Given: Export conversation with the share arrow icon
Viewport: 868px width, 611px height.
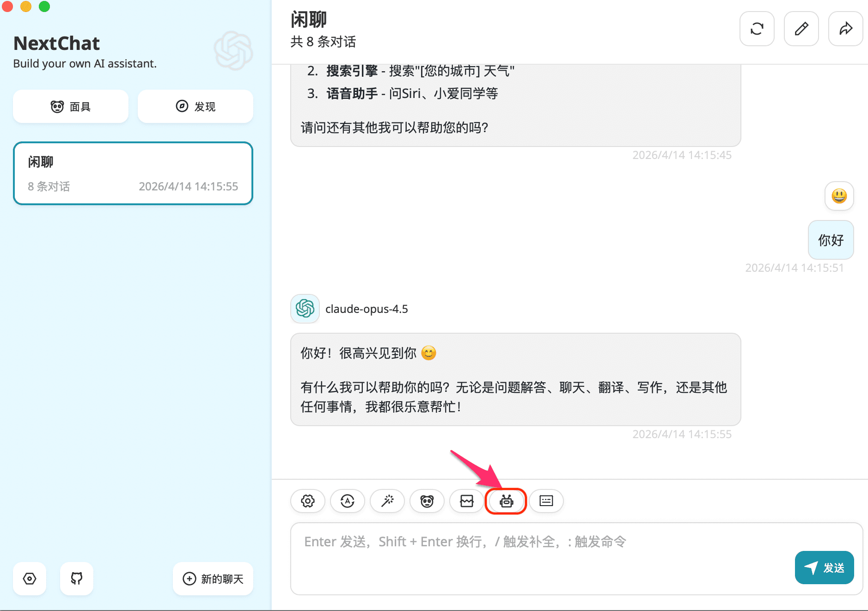Looking at the screenshot, I should coord(845,29).
